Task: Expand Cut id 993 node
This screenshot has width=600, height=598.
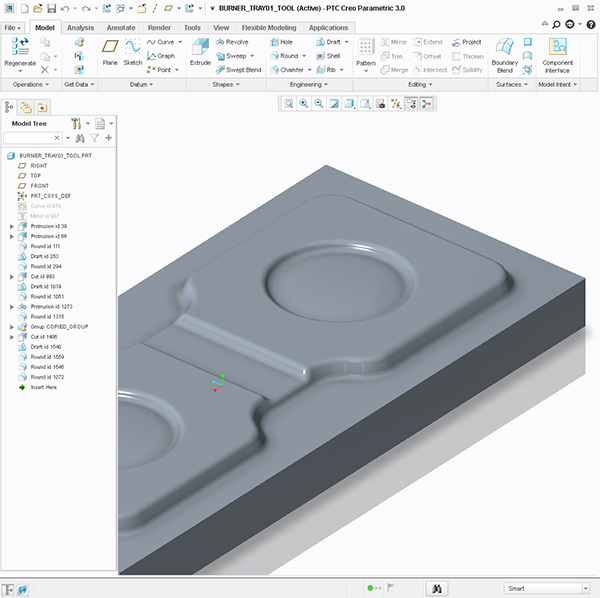Action: click(x=12, y=277)
